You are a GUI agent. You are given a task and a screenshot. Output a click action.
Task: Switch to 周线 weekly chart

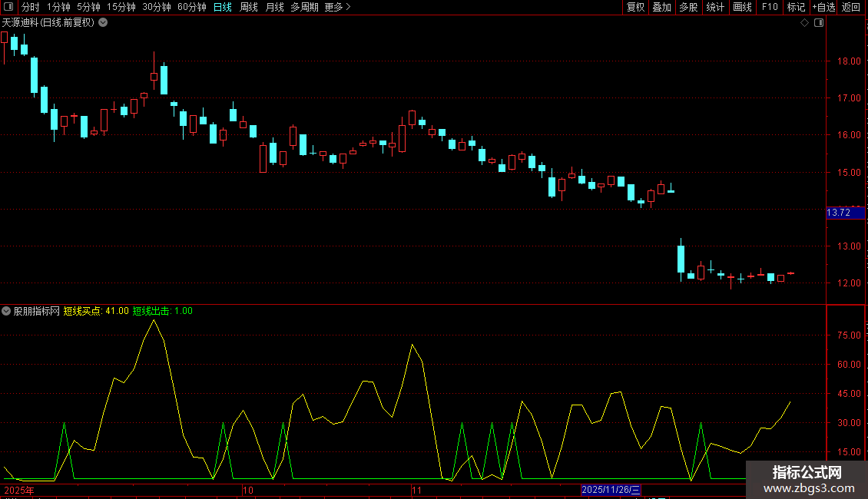point(249,7)
